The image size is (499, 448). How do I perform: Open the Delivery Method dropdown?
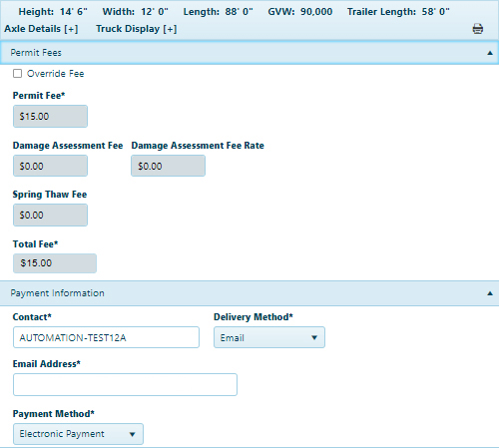pyautogui.click(x=269, y=337)
